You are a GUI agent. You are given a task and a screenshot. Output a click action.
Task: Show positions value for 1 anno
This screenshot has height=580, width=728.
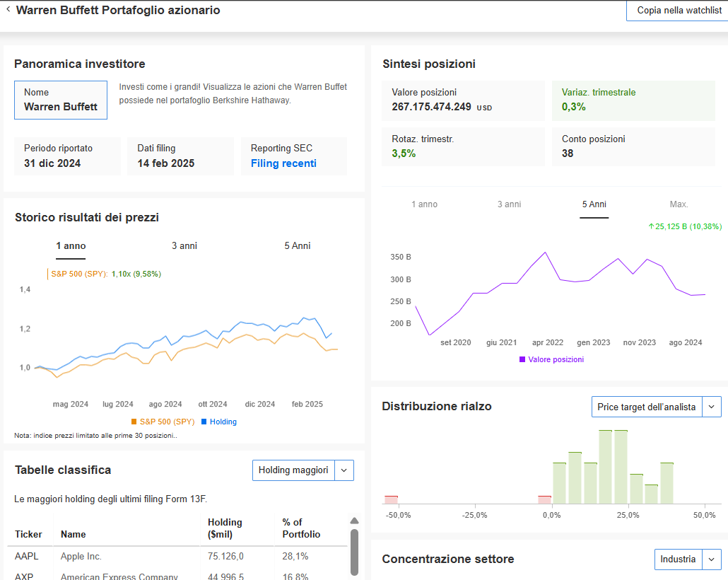[x=424, y=204]
